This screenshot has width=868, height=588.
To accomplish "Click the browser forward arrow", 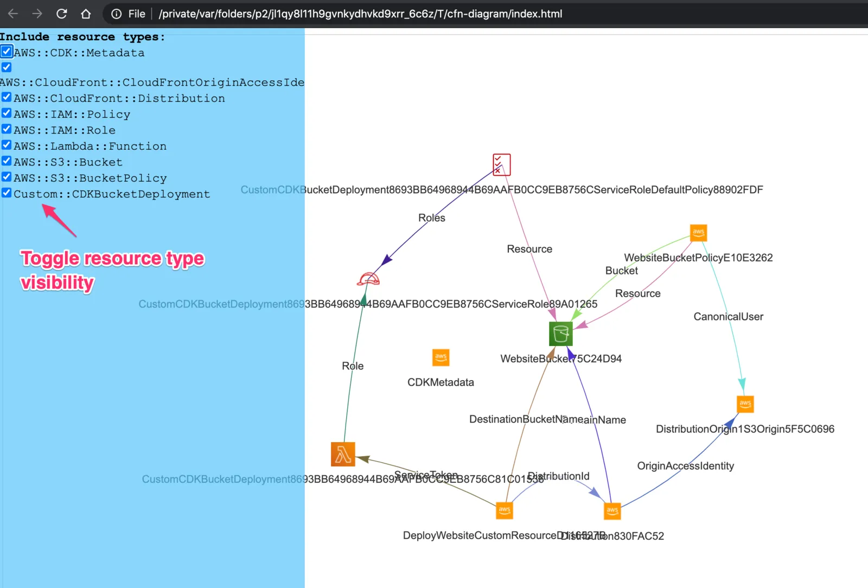I will 37,14.
